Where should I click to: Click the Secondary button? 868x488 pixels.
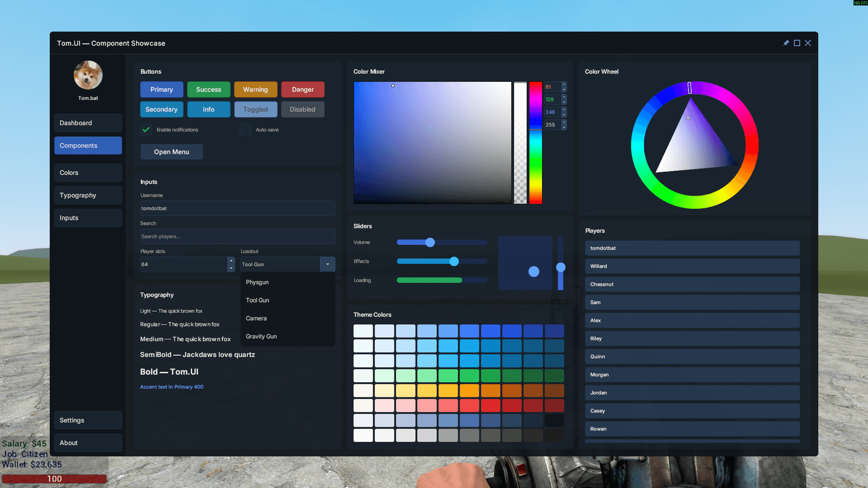pyautogui.click(x=162, y=110)
